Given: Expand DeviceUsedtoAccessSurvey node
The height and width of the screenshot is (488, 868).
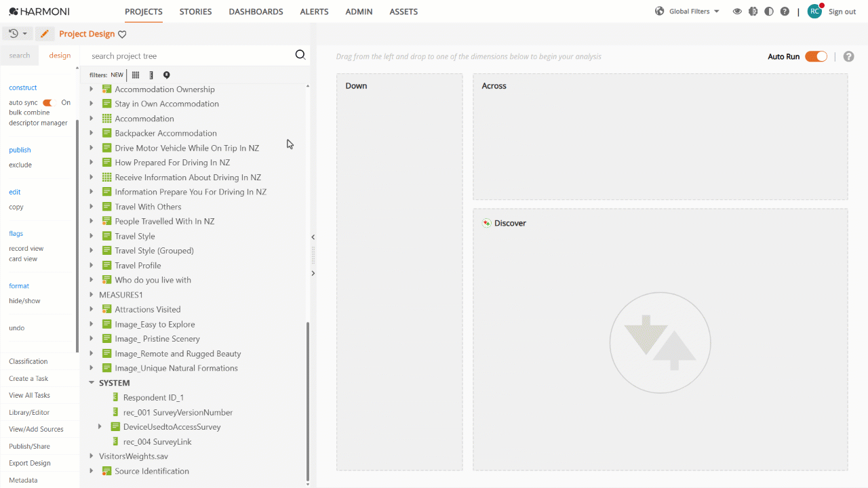Looking at the screenshot, I should point(100,427).
